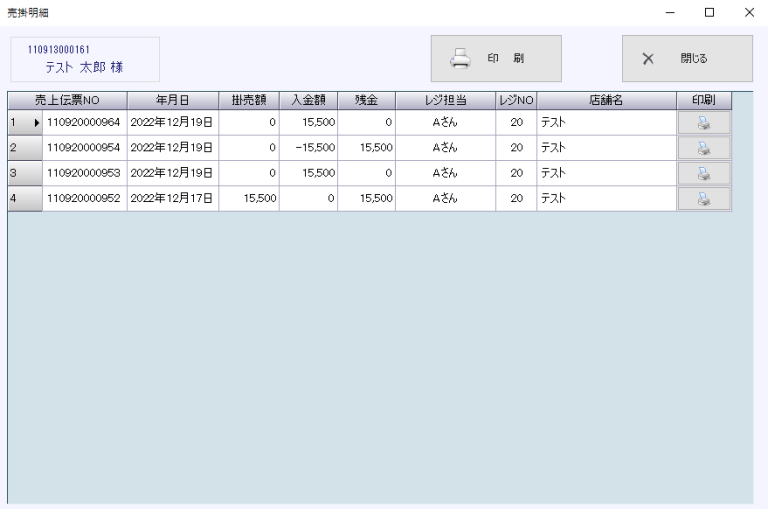Print slip 110920000964 using its row printer icon

click(704, 122)
